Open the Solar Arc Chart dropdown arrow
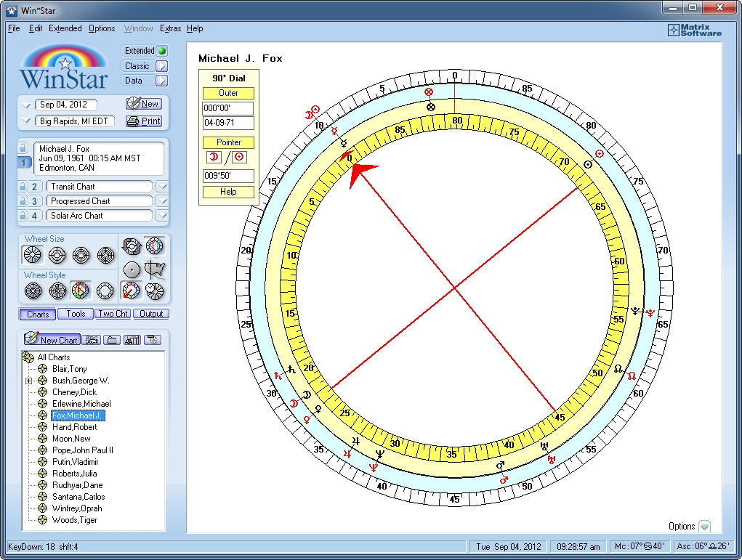742x560 pixels. click(162, 216)
